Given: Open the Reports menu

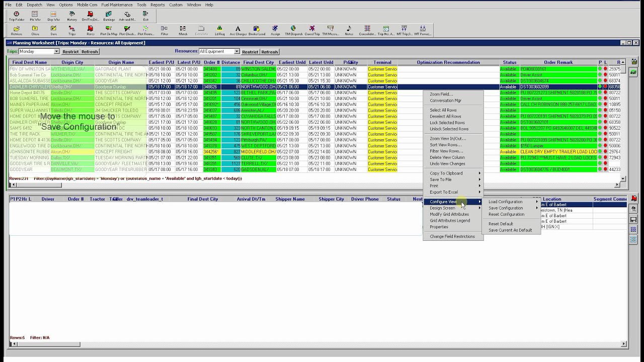Looking at the screenshot, I should tap(157, 5).
